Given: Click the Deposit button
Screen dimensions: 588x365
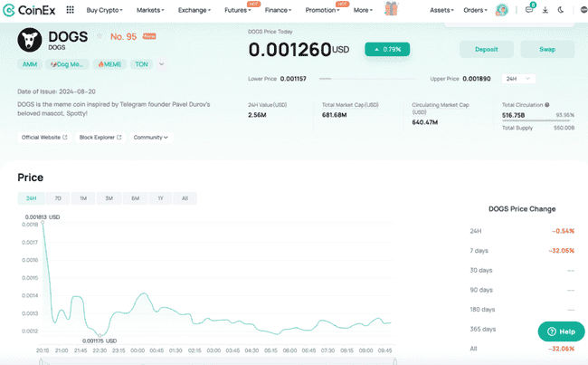Looking at the screenshot, I should click(487, 49).
